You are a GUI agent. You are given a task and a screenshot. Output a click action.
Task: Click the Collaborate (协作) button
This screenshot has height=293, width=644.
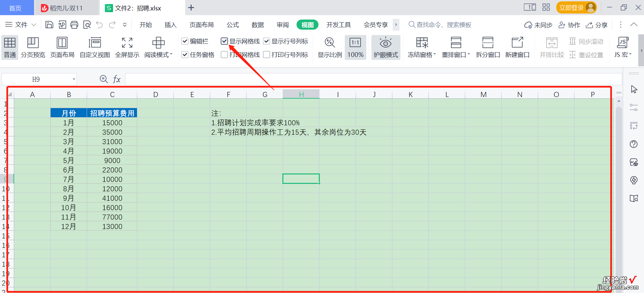tap(569, 25)
